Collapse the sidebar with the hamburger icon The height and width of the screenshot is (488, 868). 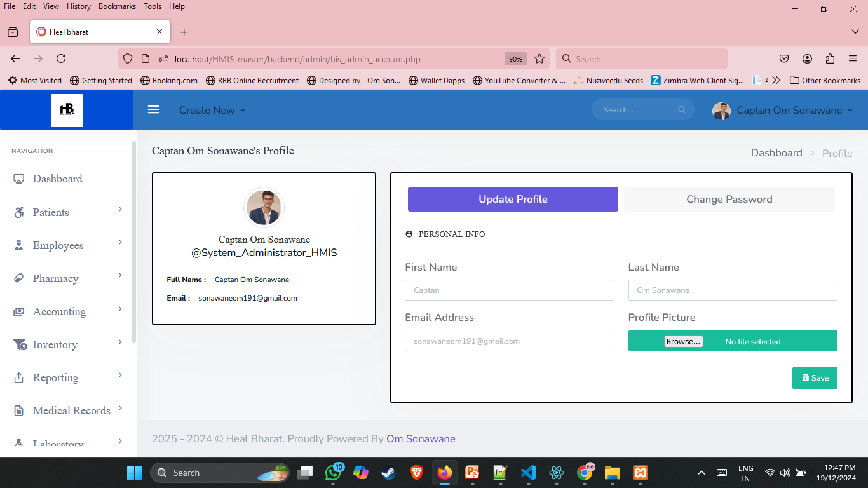[x=153, y=109]
